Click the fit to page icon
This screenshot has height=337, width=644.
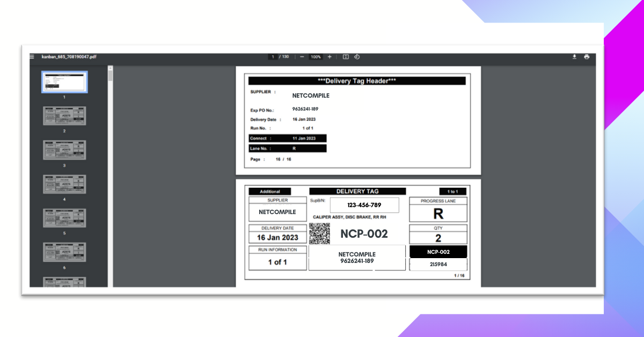[x=346, y=57]
